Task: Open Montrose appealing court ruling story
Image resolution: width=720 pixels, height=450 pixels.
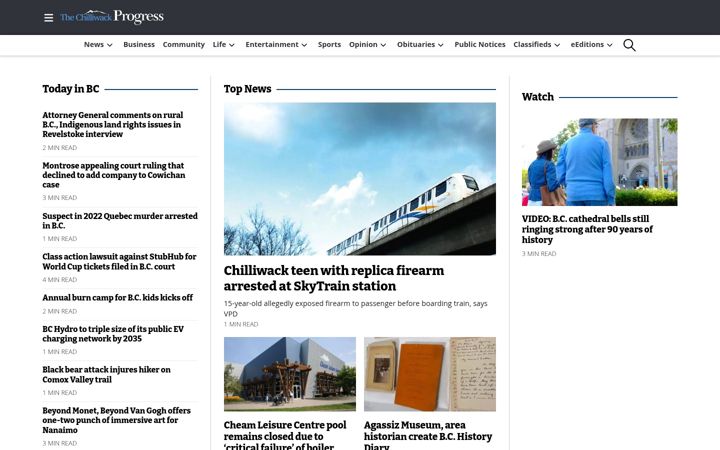Action: coord(114,175)
